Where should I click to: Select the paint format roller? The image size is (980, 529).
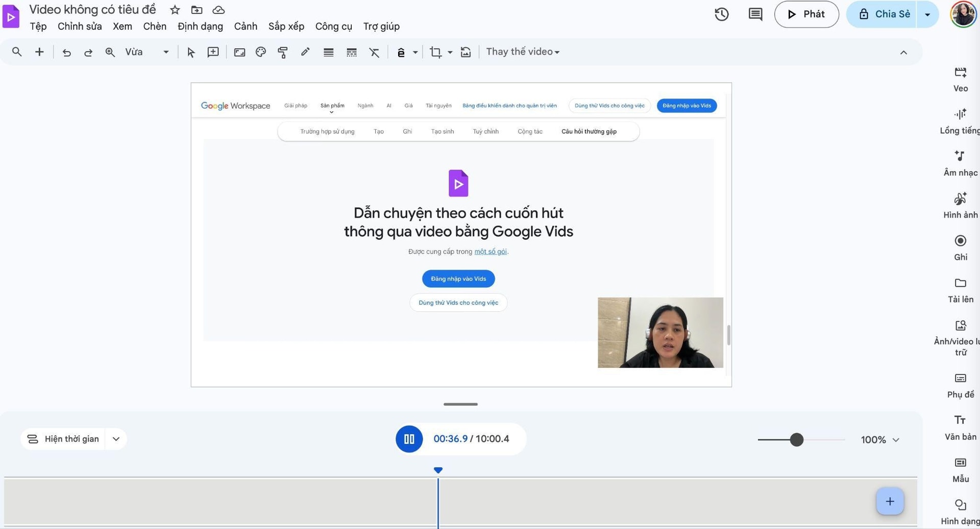pyautogui.click(x=283, y=52)
